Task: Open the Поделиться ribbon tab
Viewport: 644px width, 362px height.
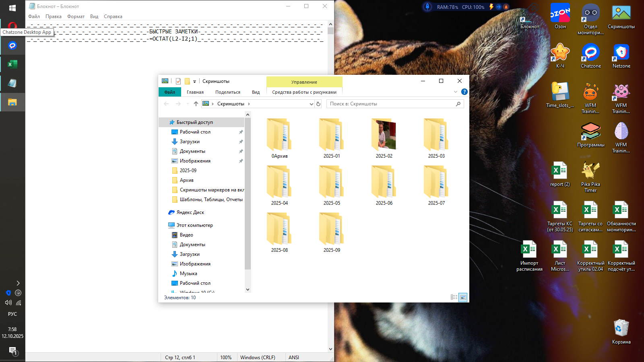Action: click(x=228, y=92)
